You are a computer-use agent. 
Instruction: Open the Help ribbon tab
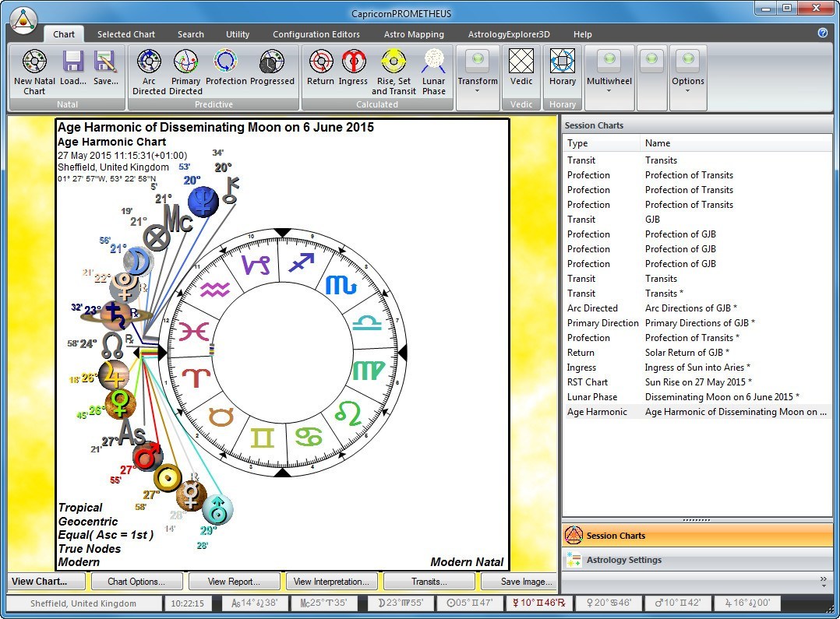pos(583,34)
